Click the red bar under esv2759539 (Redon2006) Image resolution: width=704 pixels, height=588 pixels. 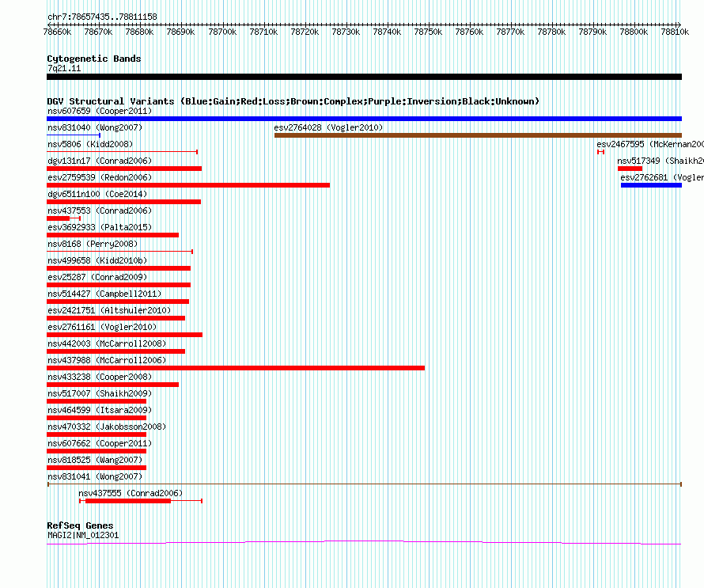click(x=188, y=185)
